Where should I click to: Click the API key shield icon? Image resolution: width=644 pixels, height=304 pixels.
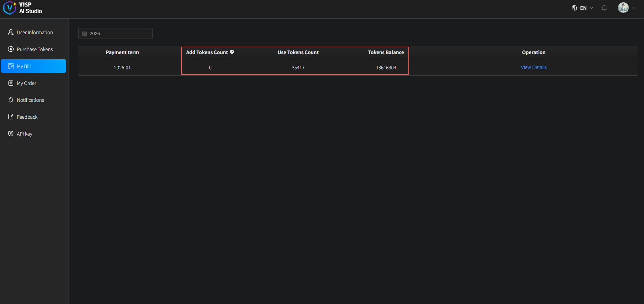click(x=11, y=134)
